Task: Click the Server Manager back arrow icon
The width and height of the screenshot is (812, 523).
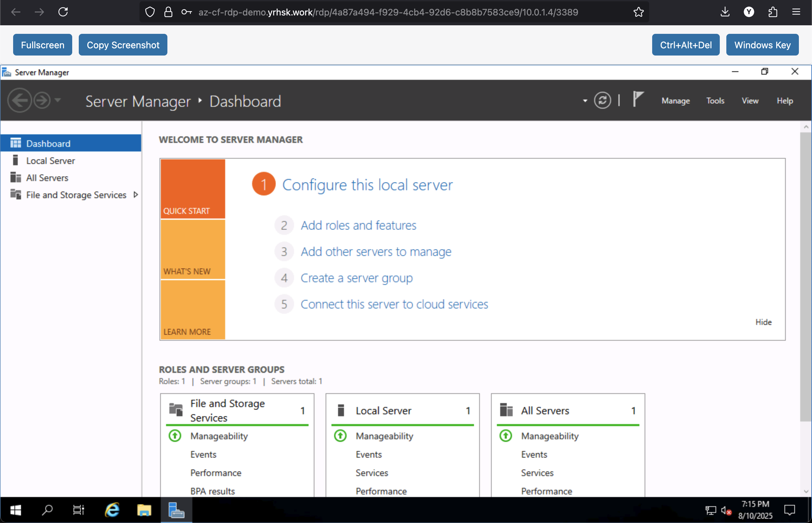Action: click(x=20, y=100)
